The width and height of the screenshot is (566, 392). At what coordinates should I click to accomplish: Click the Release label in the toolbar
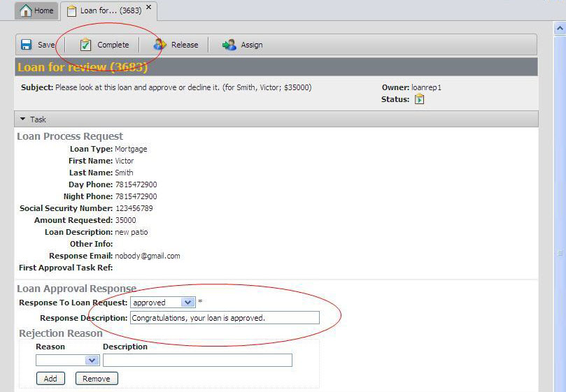(x=185, y=45)
